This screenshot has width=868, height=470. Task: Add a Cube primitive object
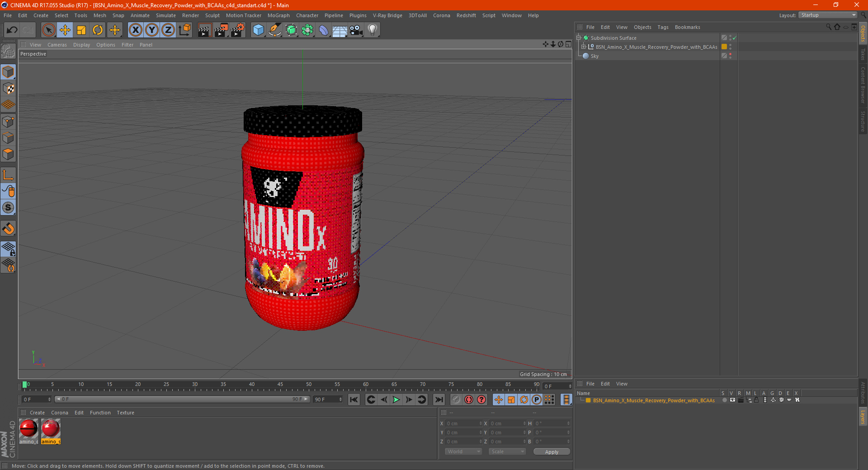click(258, 30)
